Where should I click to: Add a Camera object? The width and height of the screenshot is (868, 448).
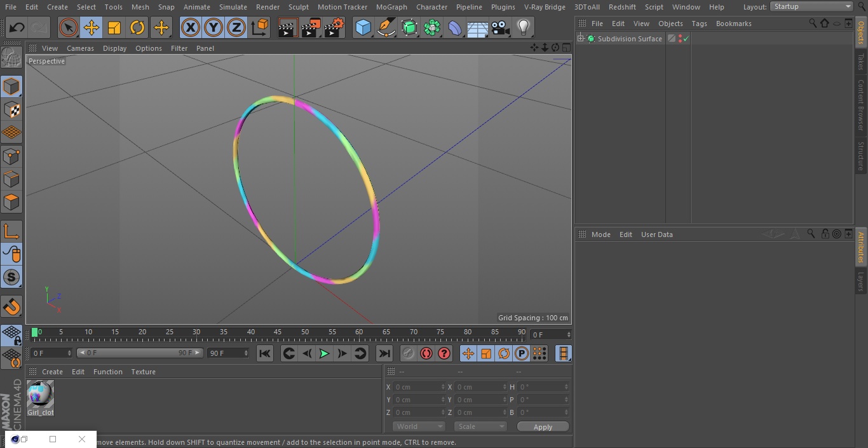(x=501, y=28)
